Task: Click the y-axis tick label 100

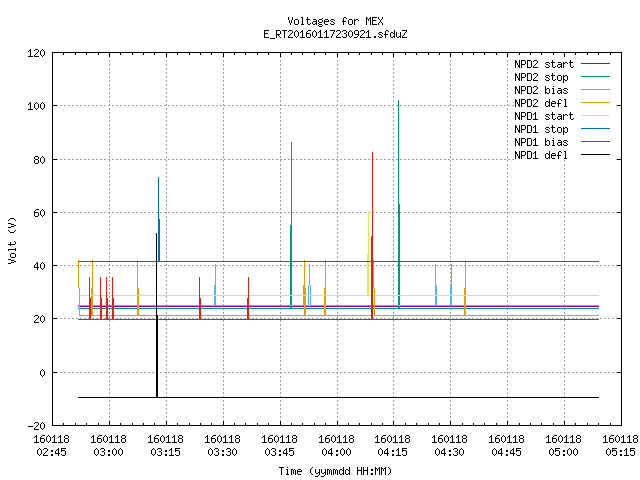Action: click(x=36, y=107)
